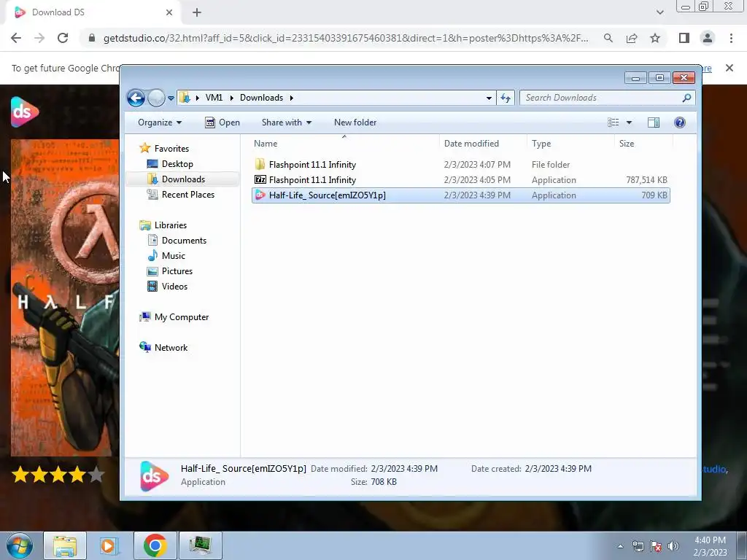Change the view with the view icon

click(x=613, y=122)
